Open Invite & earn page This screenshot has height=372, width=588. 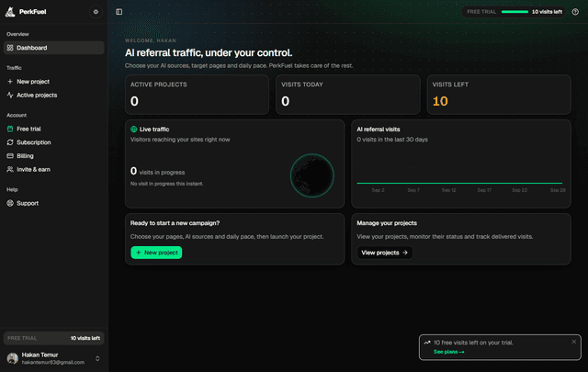54,169
